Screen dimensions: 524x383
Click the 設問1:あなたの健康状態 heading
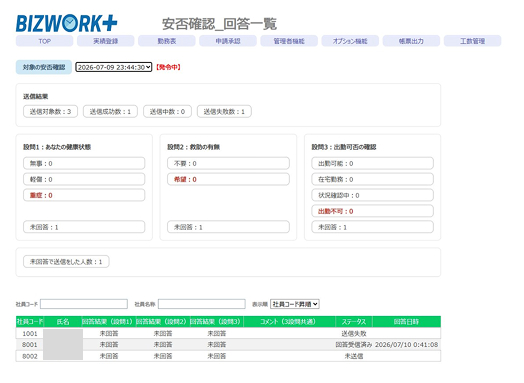[57, 147]
